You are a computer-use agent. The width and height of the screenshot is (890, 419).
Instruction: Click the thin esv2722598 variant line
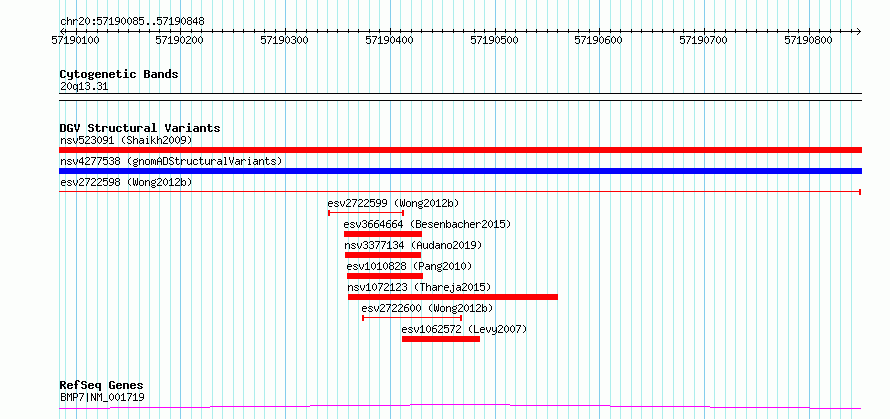pos(460,192)
